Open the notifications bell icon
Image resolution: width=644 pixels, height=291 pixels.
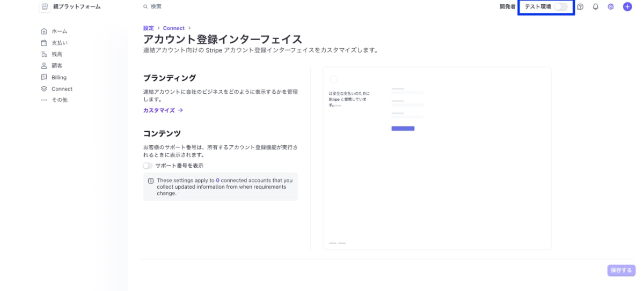(x=595, y=7)
